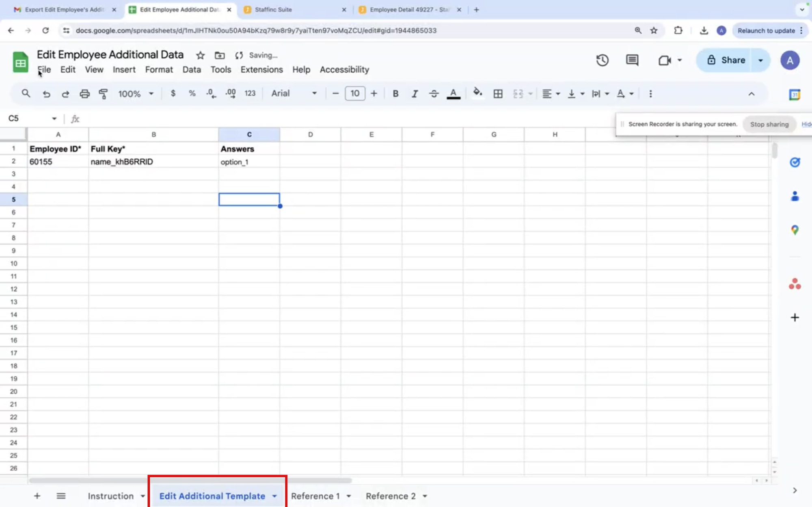Open zoom level dropdown

point(136,94)
